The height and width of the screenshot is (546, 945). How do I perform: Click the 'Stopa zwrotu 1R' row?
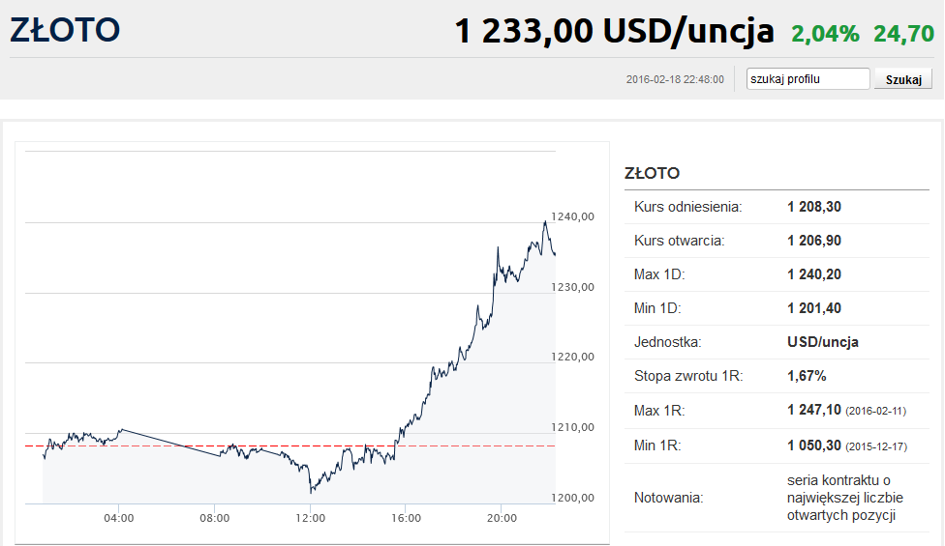[x=776, y=376]
